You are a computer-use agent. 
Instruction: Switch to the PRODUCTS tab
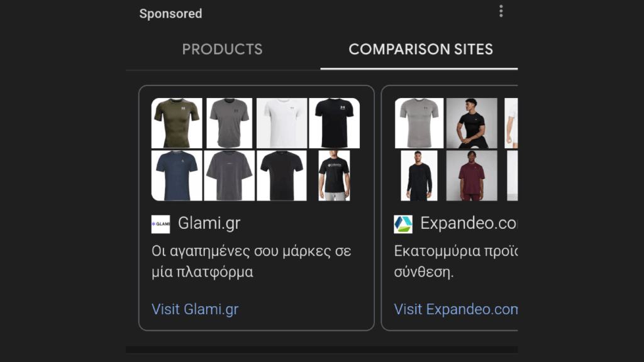[222, 49]
